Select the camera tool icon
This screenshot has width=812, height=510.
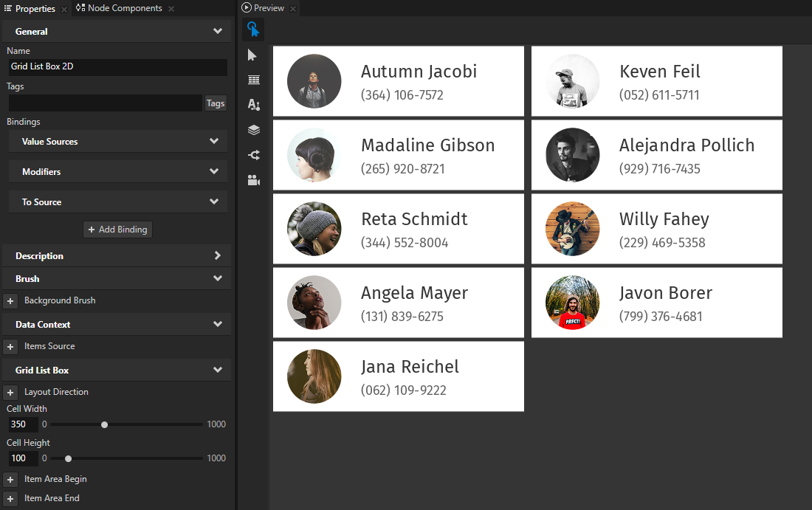(254, 180)
